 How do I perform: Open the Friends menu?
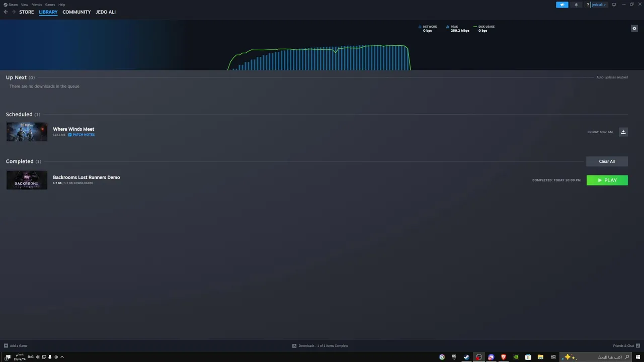point(37,5)
